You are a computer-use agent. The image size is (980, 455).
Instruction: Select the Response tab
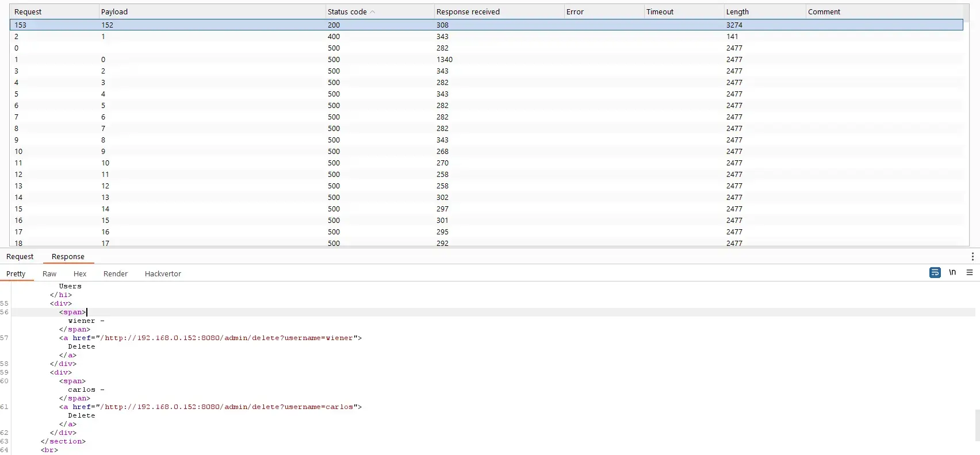(x=68, y=257)
